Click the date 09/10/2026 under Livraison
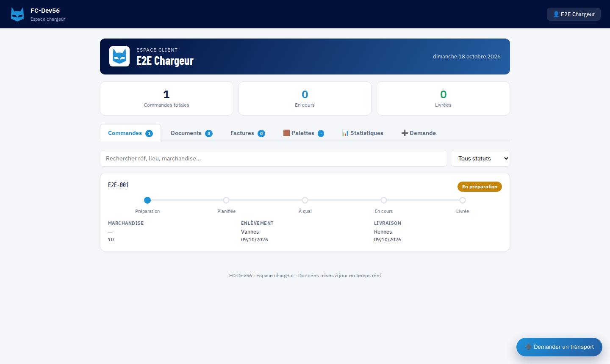 [x=388, y=240]
